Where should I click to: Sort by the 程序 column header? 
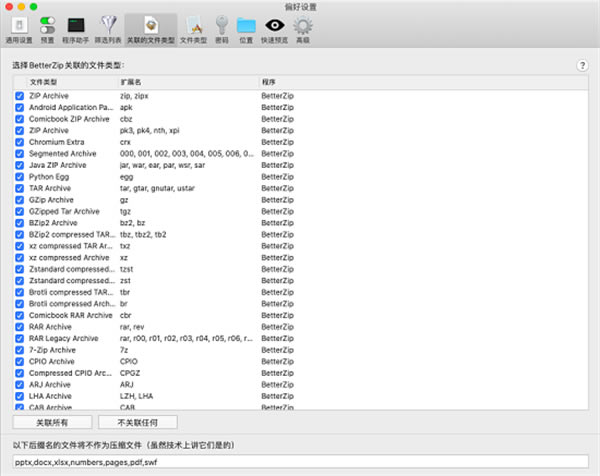coord(269,82)
